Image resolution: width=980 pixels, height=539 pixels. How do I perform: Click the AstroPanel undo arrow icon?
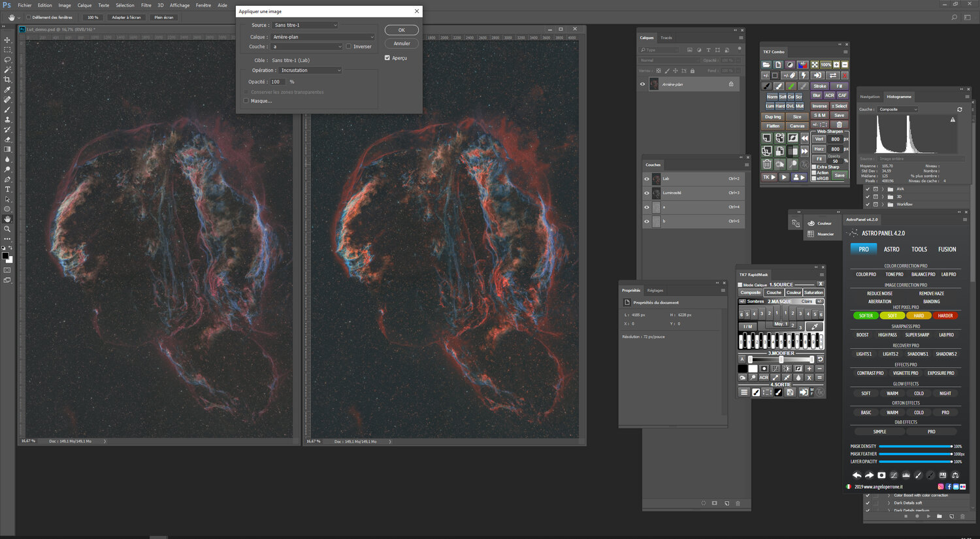857,475
